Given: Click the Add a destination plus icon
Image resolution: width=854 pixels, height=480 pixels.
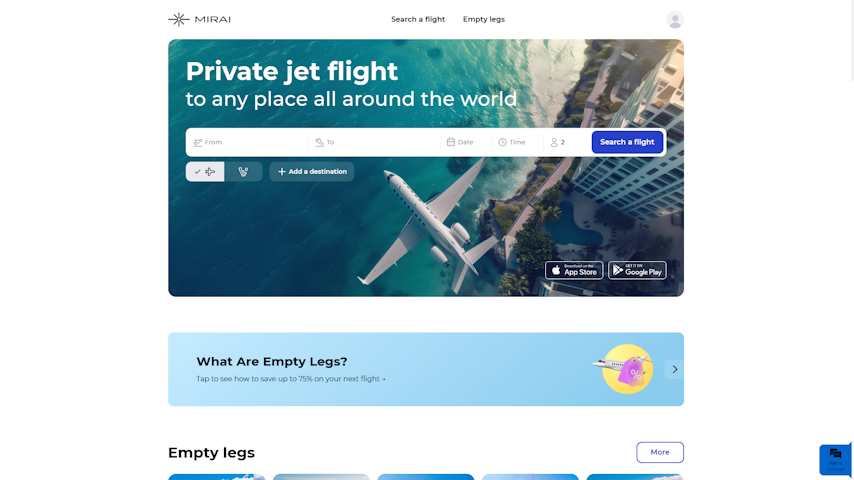Looking at the screenshot, I should click(282, 172).
